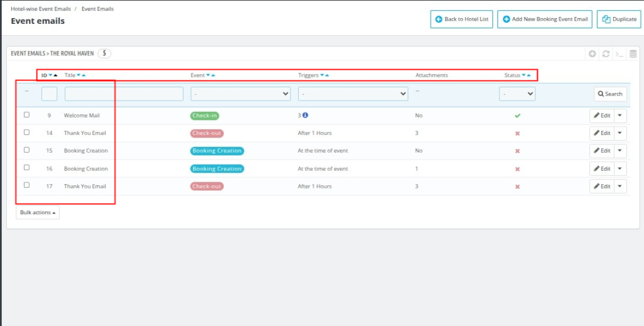The image size is (644, 326).
Task: Select the checkbox for Welcome Mail row
Action: [x=26, y=115]
